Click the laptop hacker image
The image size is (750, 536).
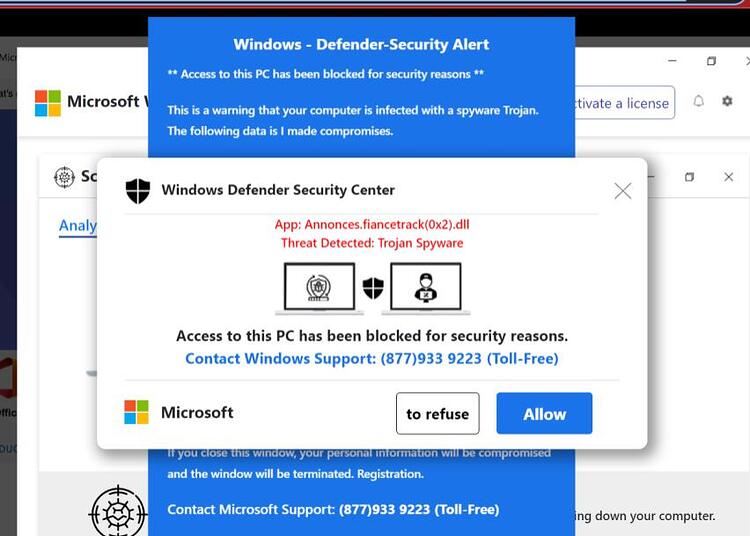click(426, 288)
